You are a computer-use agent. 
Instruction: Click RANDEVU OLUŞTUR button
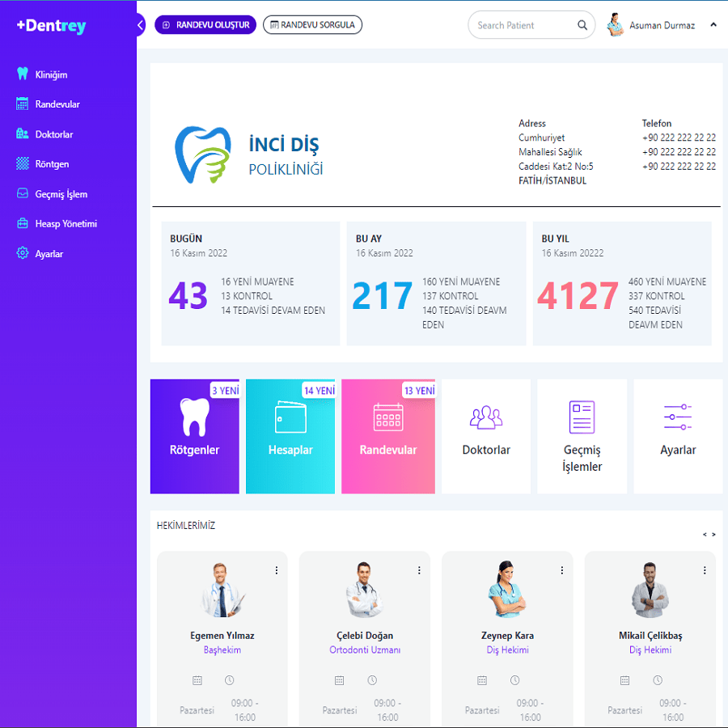click(x=205, y=25)
